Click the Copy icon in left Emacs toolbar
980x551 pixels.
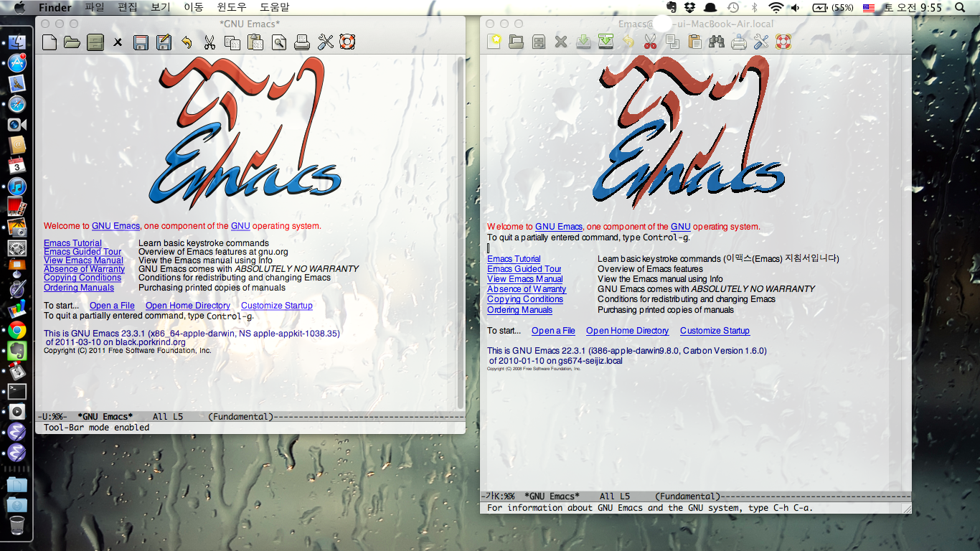pyautogui.click(x=232, y=42)
